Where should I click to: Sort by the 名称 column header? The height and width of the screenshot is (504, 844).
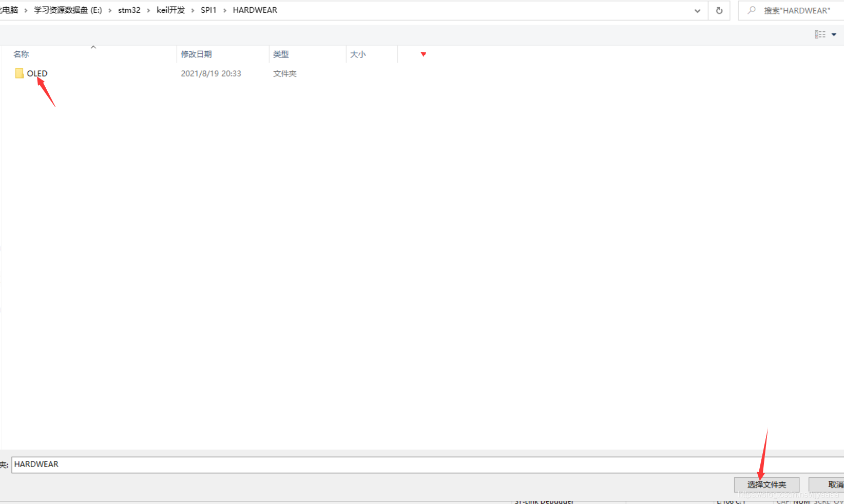point(21,54)
